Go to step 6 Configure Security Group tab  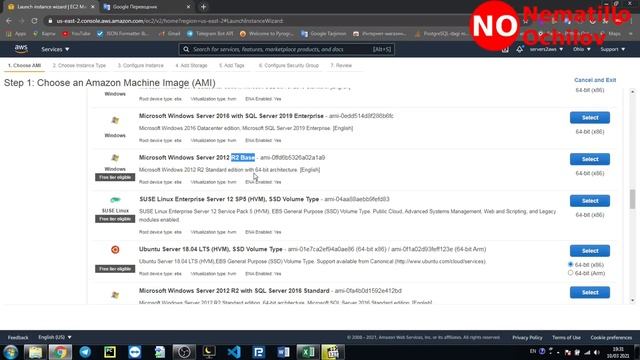(x=289, y=65)
